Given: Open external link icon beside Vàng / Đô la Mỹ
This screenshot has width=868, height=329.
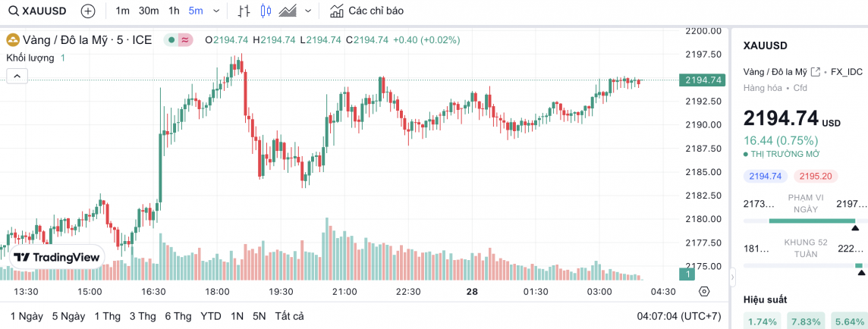Looking at the screenshot, I should (x=816, y=72).
